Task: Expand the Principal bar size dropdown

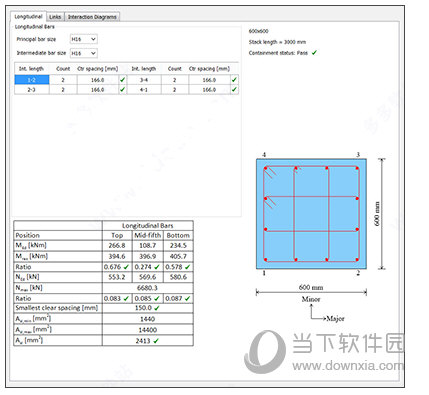Action: 84,39
